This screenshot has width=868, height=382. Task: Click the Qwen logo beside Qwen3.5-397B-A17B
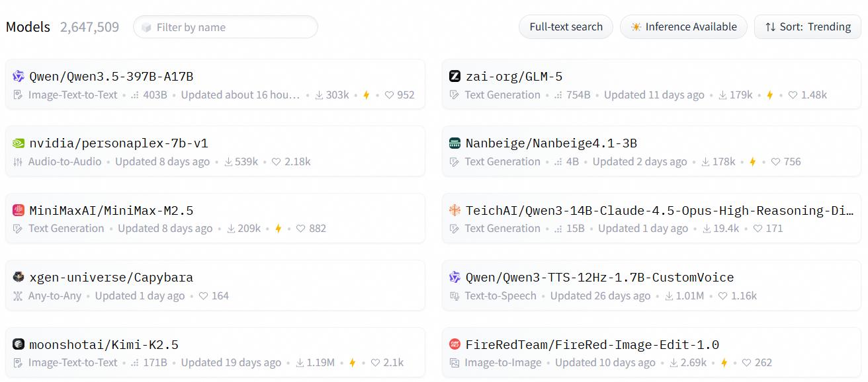(19, 77)
